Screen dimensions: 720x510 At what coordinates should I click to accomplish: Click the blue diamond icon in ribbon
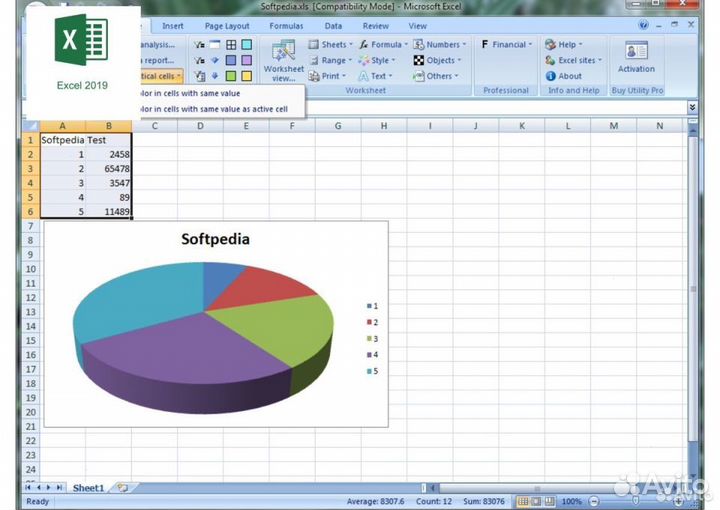click(214, 60)
